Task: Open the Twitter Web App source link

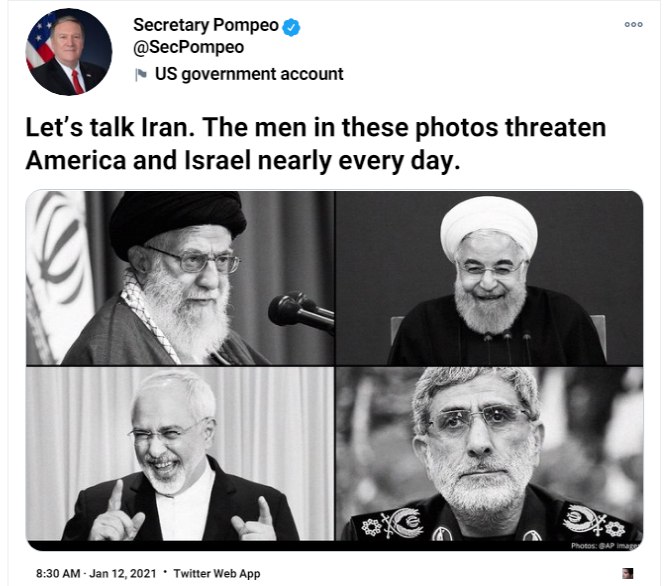Action: [216, 574]
